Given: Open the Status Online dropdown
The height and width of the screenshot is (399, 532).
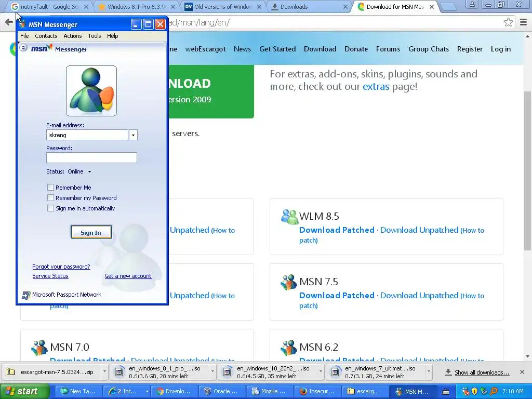Looking at the screenshot, I should 79,171.
